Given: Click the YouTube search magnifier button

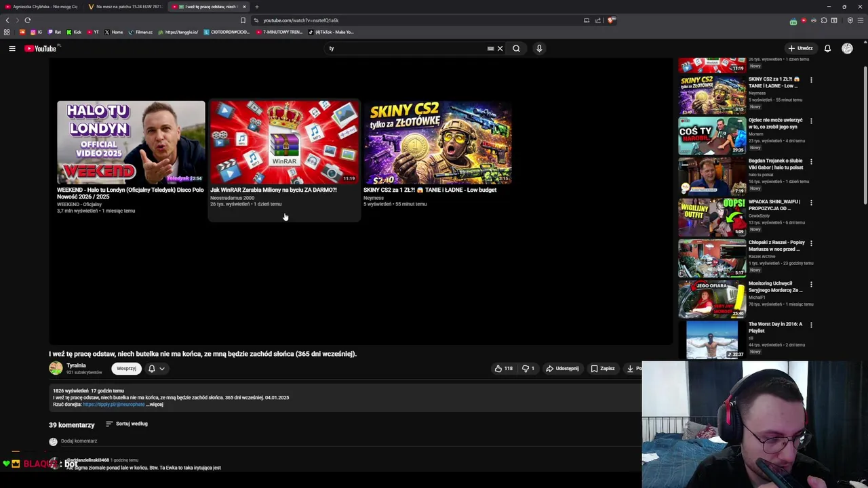Looking at the screenshot, I should coord(516,48).
